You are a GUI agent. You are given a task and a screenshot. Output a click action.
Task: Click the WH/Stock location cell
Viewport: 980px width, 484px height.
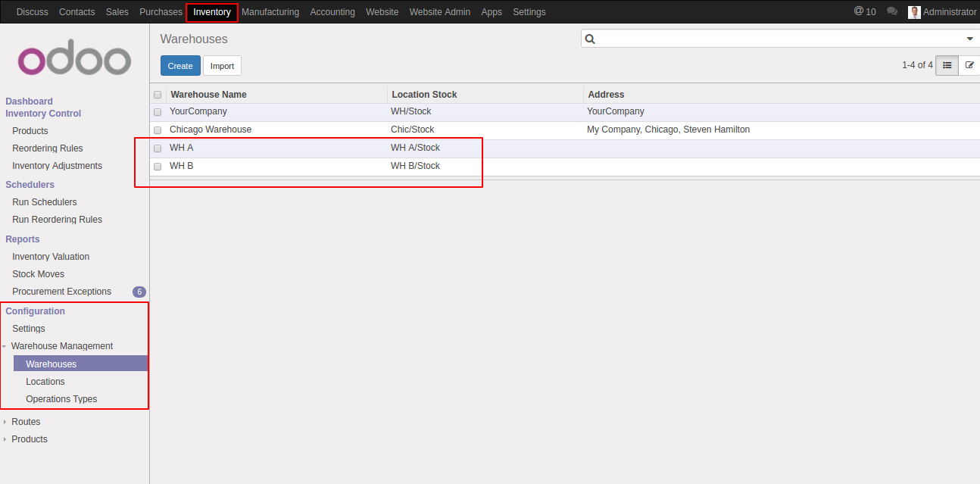(x=411, y=111)
